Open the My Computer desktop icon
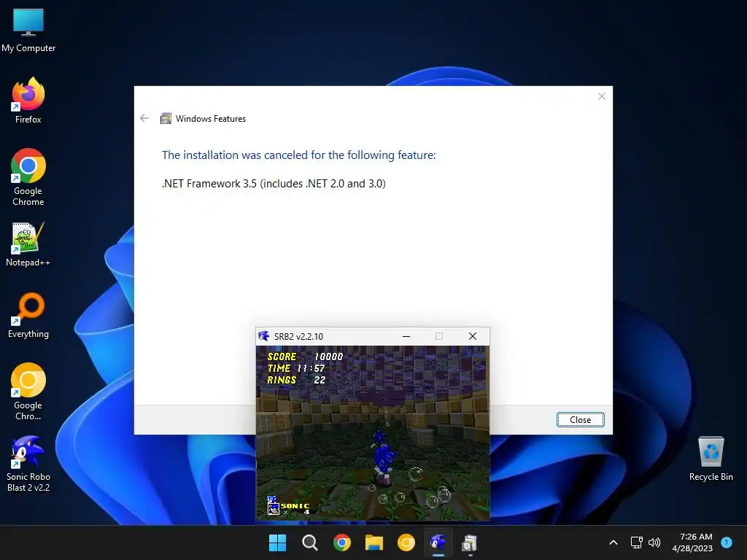The width and height of the screenshot is (747, 560). tap(28, 31)
